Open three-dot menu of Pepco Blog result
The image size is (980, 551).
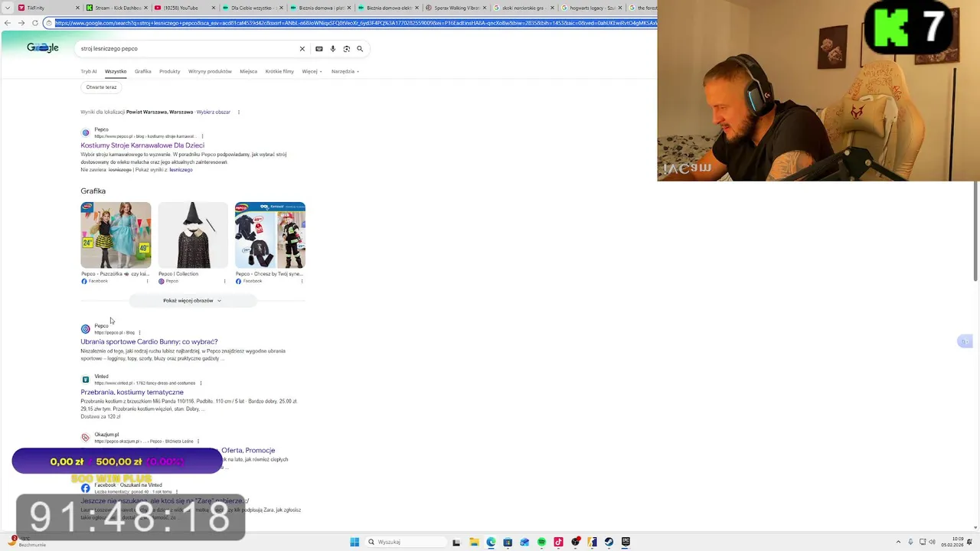coord(139,332)
